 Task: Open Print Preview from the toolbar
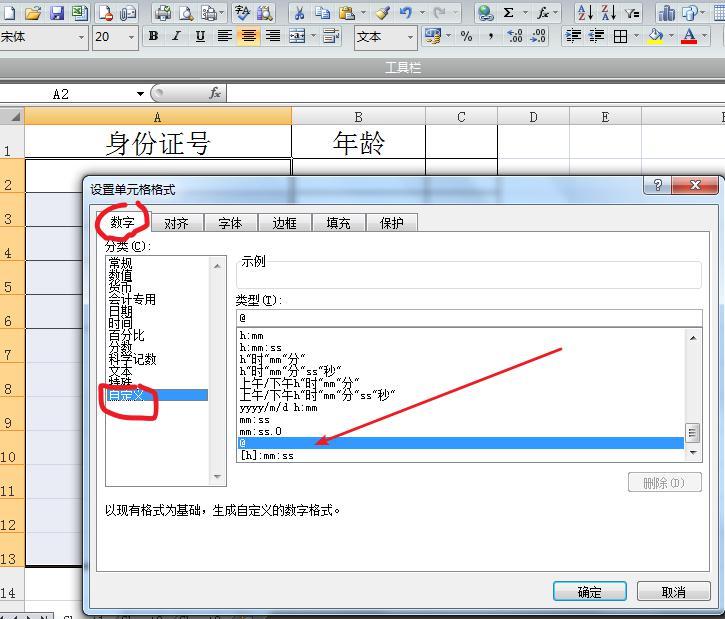(186, 12)
